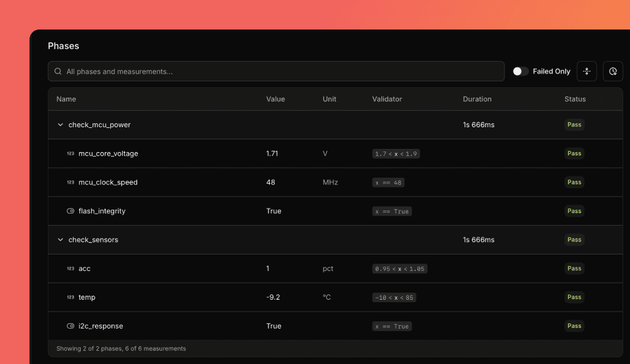Click the collapse all phases icon button
The width and height of the screenshot is (630, 364).
[x=587, y=71]
